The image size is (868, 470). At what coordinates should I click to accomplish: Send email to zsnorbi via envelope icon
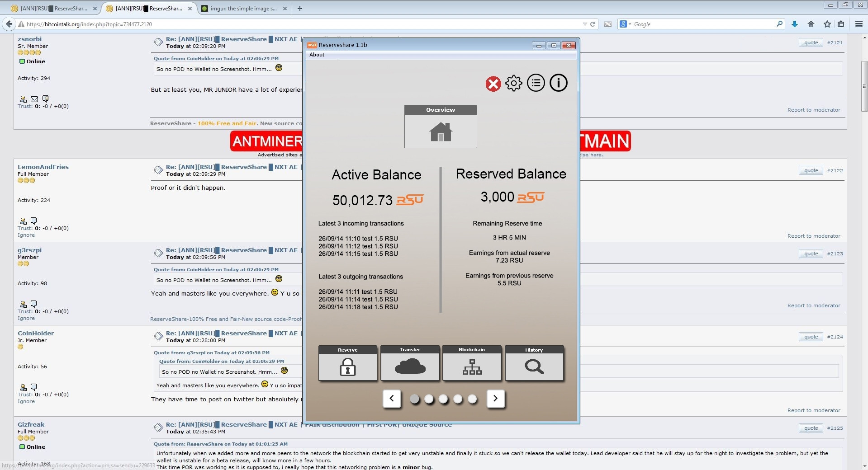(34, 99)
